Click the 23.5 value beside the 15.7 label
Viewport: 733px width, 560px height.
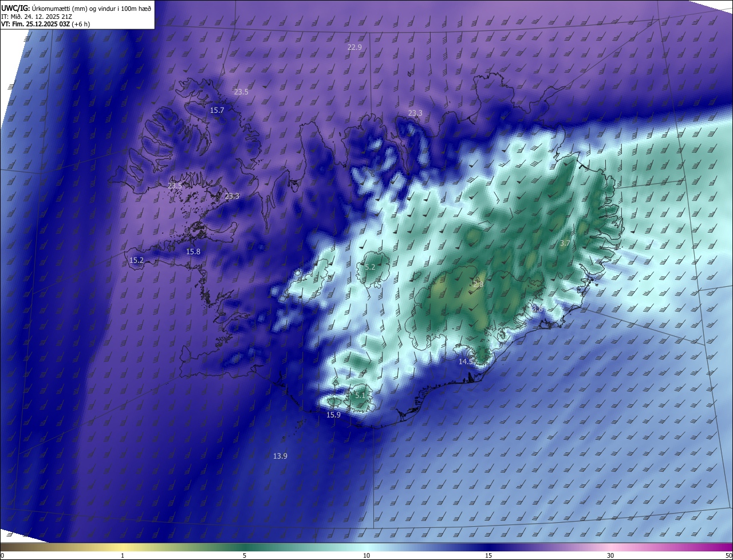241,92
